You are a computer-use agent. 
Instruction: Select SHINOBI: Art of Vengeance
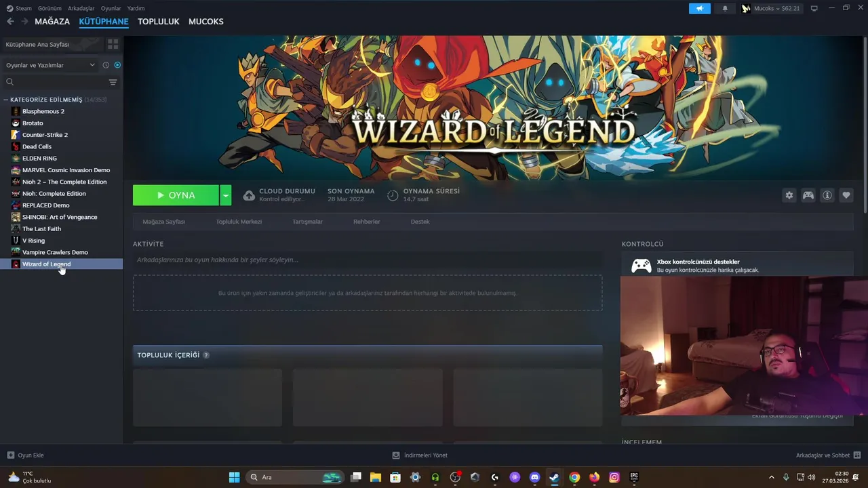[61, 217]
